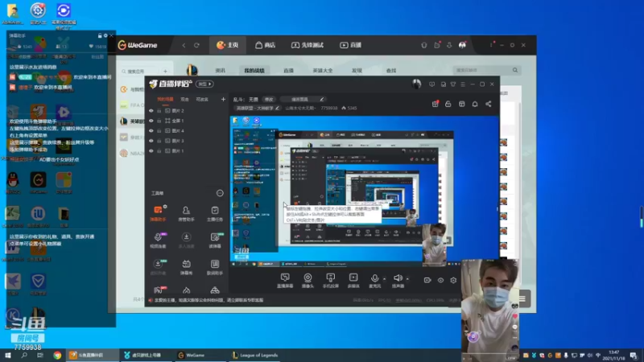Click the WeGame refresh icon

pyautogui.click(x=196, y=45)
